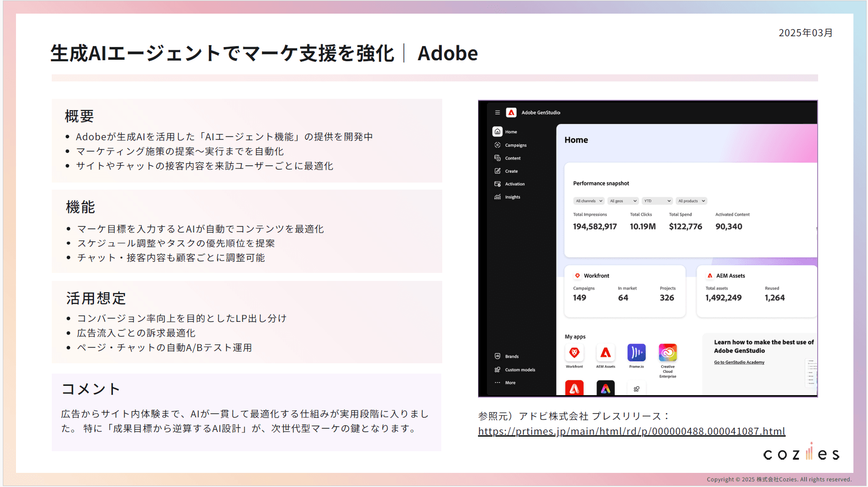The image size is (868, 487).
Task: Open the YTD date range dropdown
Action: [657, 201]
